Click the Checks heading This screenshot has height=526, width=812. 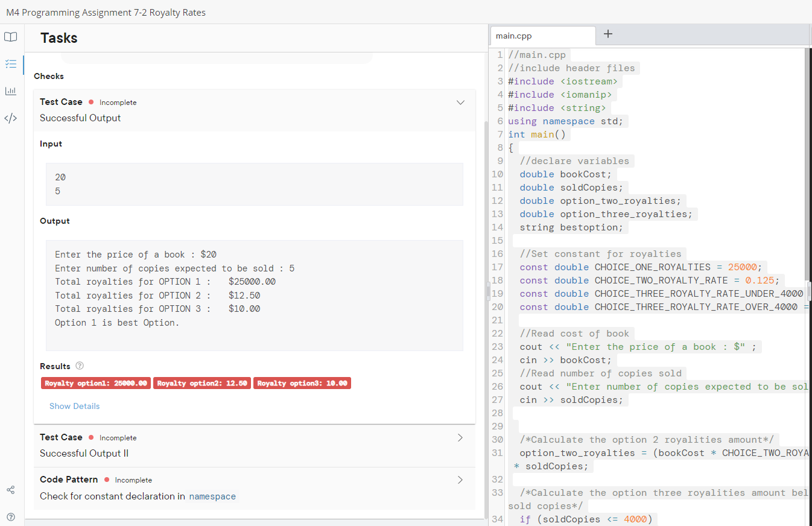(49, 76)
